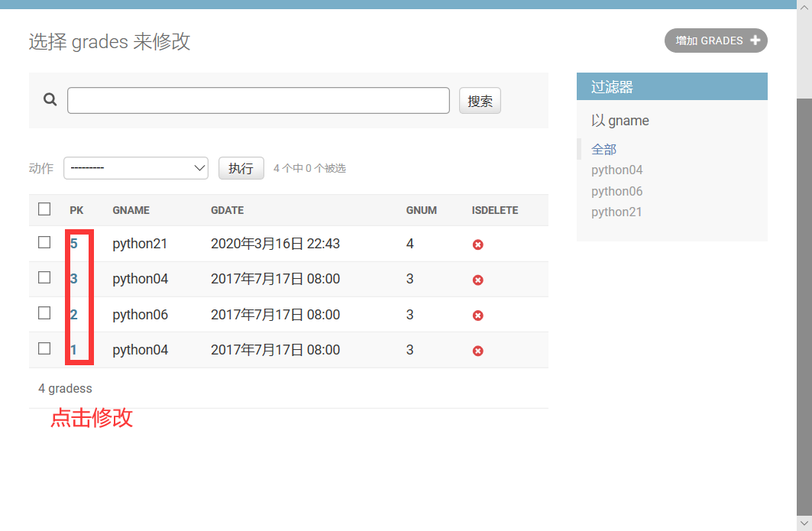This screenshot has width=812, height=531.
Task: Click the magnifier search icon
Action: point(50,99)
